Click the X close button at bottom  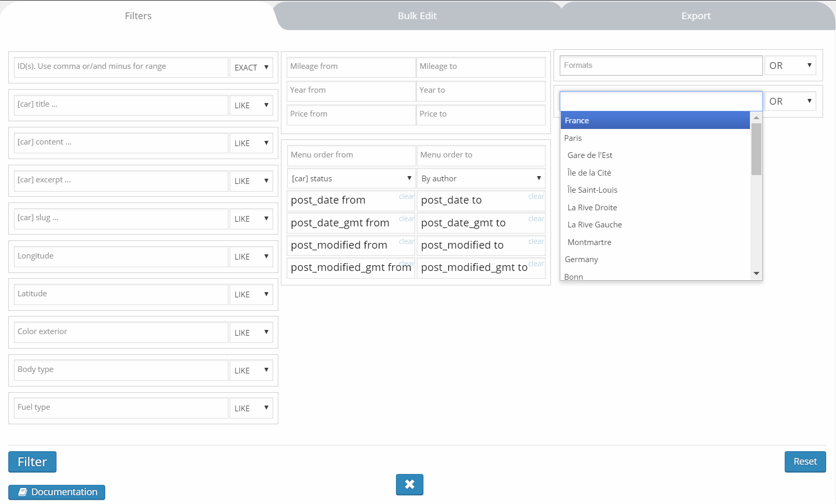409,484
